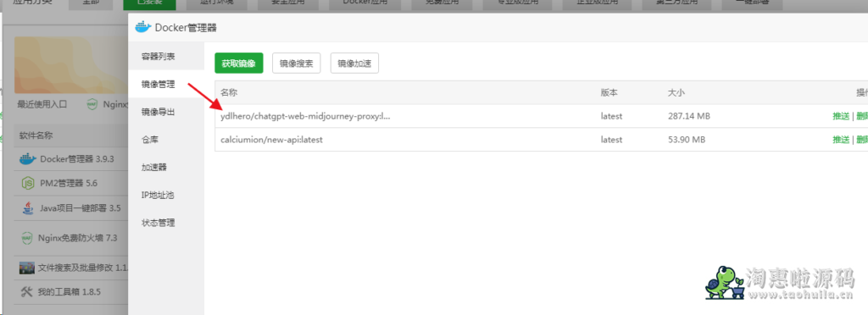Click Docker管理器 3.9.3 whale icon in software list
This screenshot has height=315, width=868.
[x=28, y=159]
